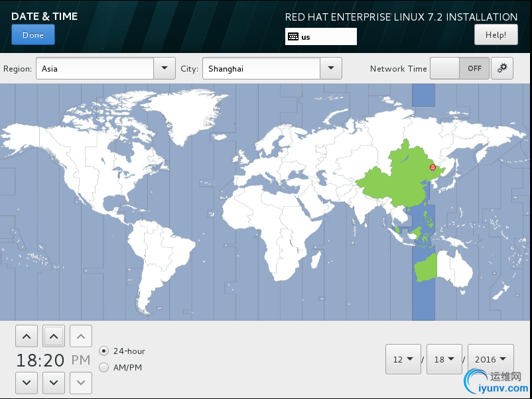
Task: Open the month dropdown showing 12
Action: pyautogui.click(x=403, y=359)
